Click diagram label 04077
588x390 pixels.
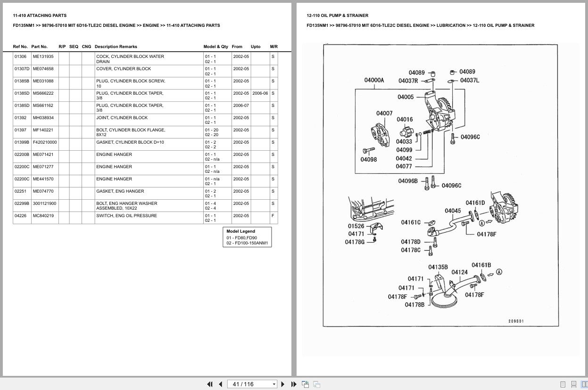pyautogui.click(x=404, y=166)
